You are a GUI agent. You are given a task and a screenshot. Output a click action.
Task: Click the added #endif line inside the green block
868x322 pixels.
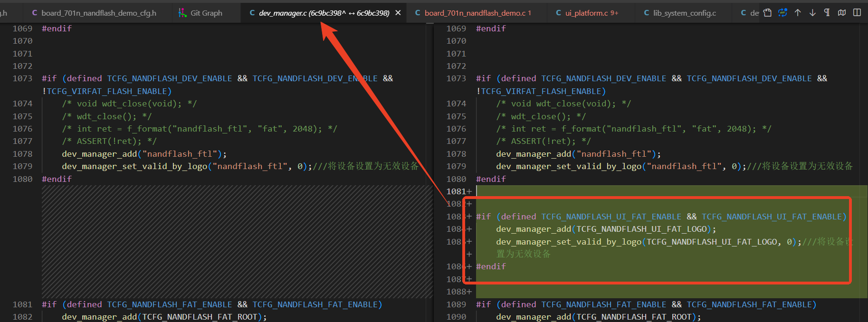pyautogui.click(x=491, y=266)
